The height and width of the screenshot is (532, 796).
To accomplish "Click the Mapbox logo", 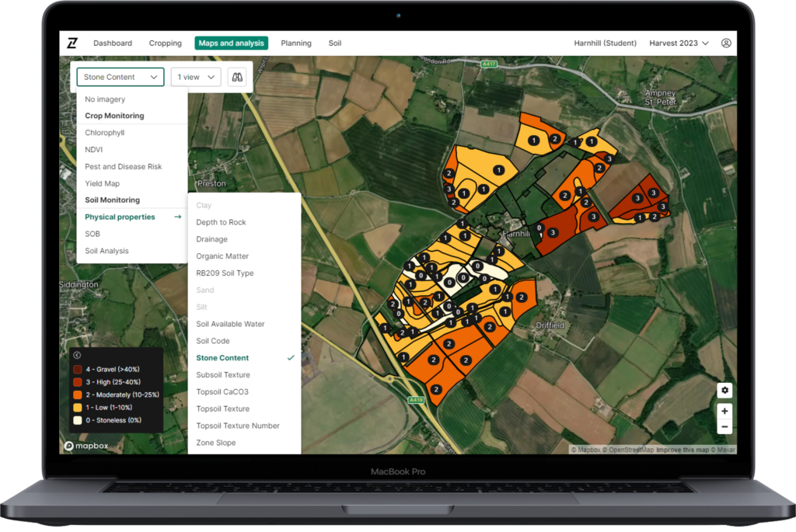I will click(x=89, y=446).
